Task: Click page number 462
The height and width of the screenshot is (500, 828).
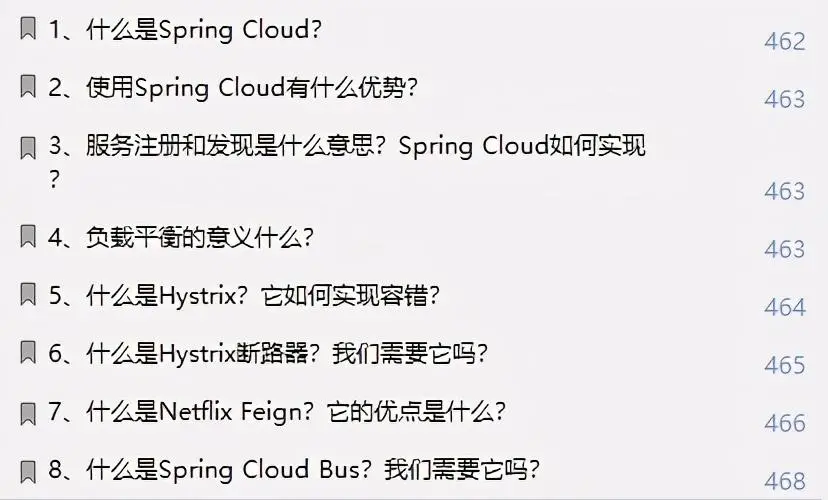Action: [x=785, y=42]
